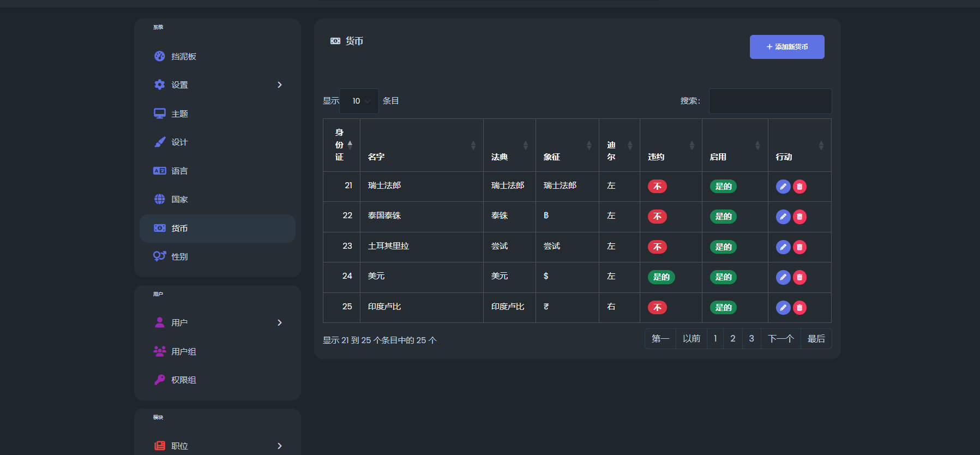
Task: Toggle the 违约 badge for 美元
Action: click(661, 277)
